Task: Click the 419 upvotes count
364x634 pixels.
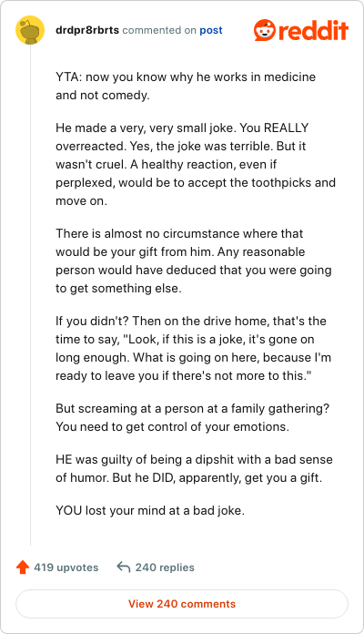Action: pos(66,568)
